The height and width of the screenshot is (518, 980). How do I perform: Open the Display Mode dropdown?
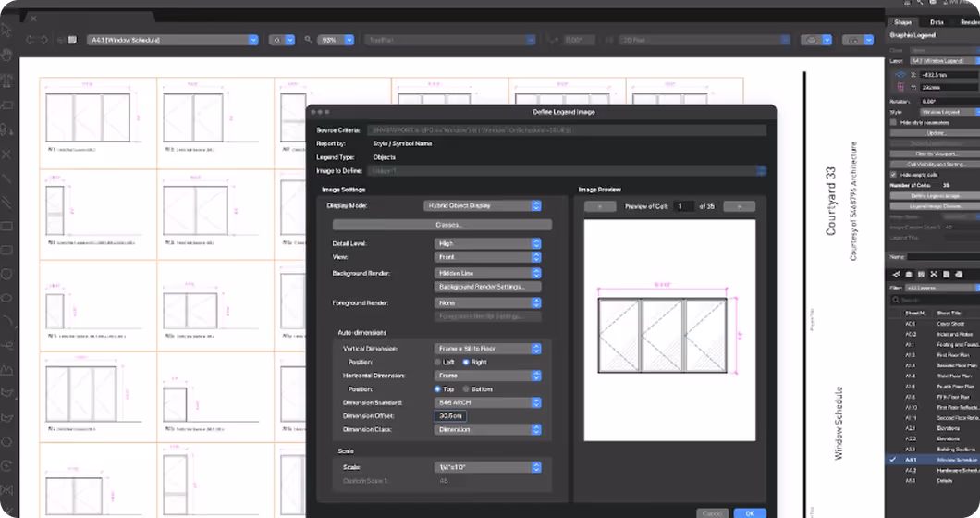tap(483, 206)
